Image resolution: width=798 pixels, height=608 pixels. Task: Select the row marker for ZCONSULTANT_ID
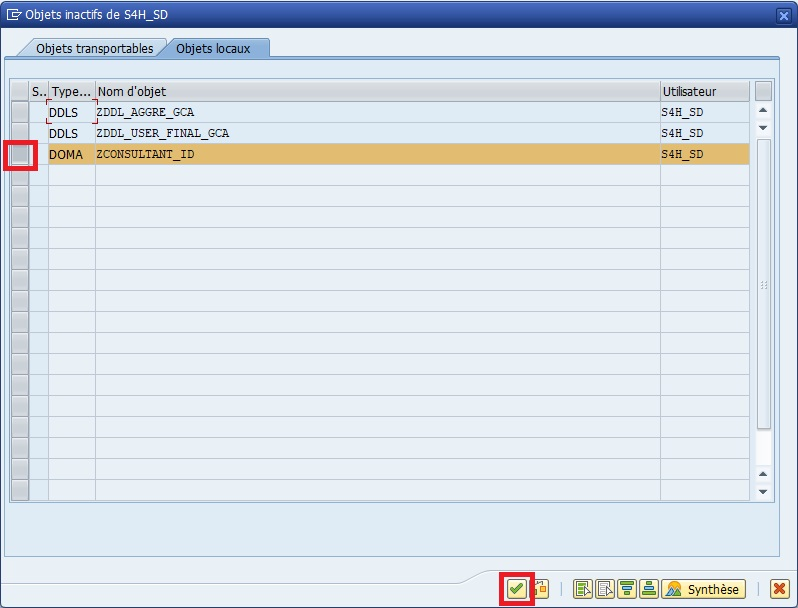pyautogui.click(x=20, y=155)
